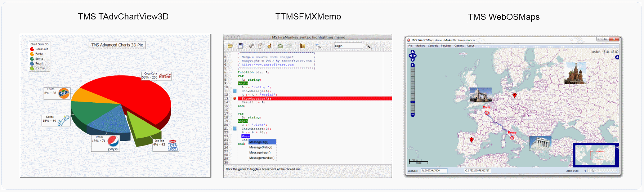
Task: Click the red pin marker over Germany
Action: (x=515, y=95)
